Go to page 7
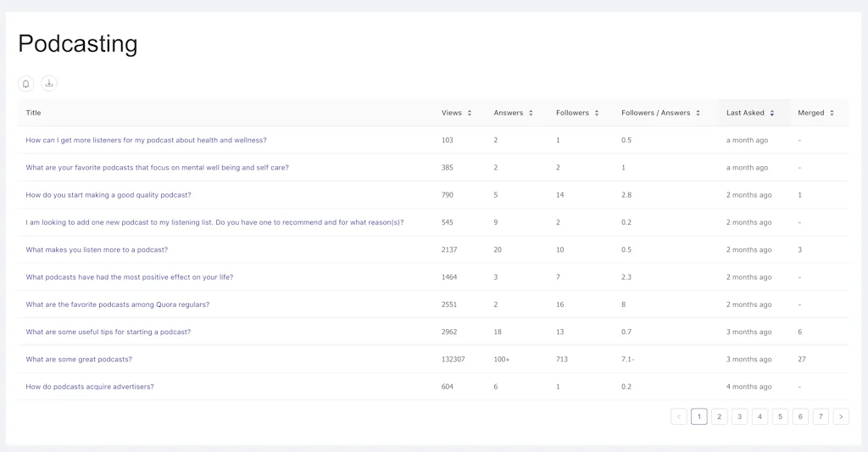Screen dimensions: 868x452 821,416
